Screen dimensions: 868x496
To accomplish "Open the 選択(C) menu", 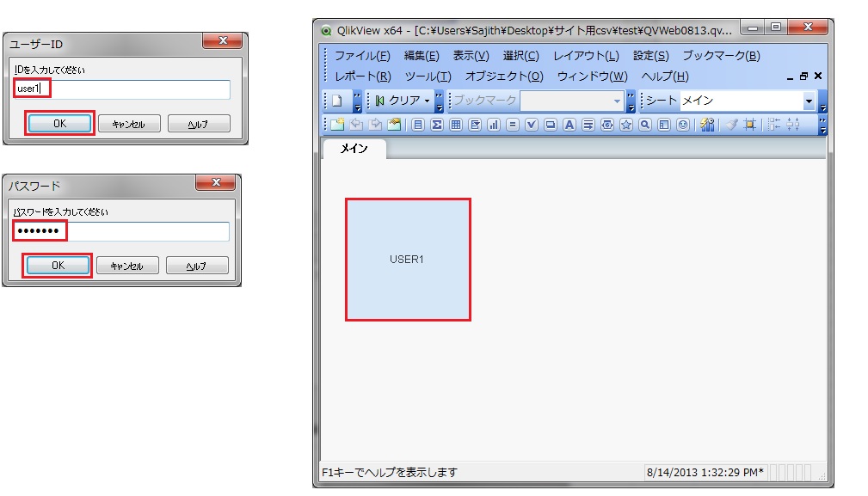I will 521,56.
